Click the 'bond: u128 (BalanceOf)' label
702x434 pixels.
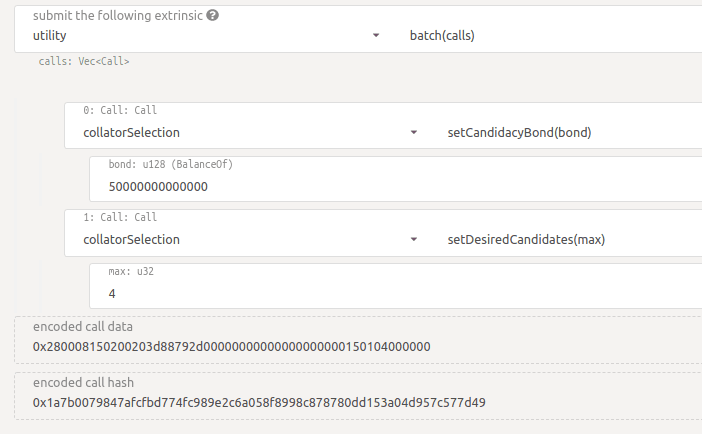(171, 164)
